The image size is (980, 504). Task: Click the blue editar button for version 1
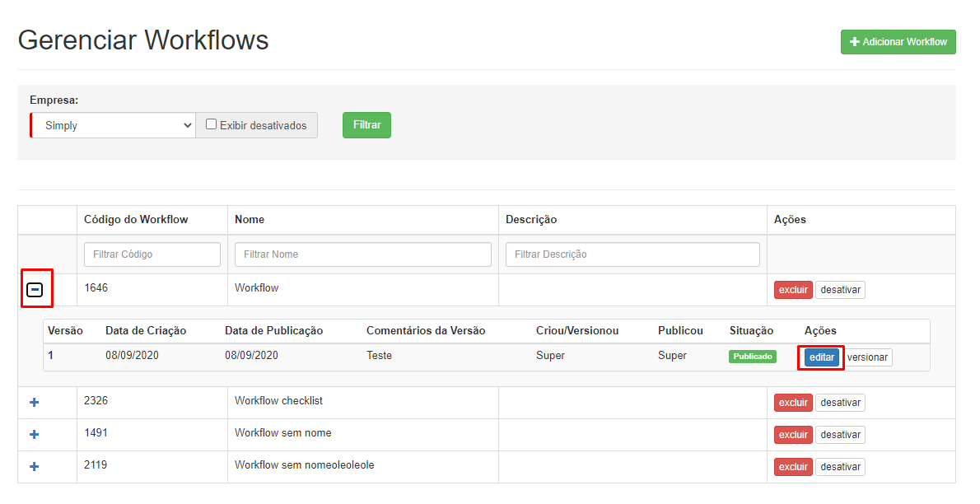(821, 357)
